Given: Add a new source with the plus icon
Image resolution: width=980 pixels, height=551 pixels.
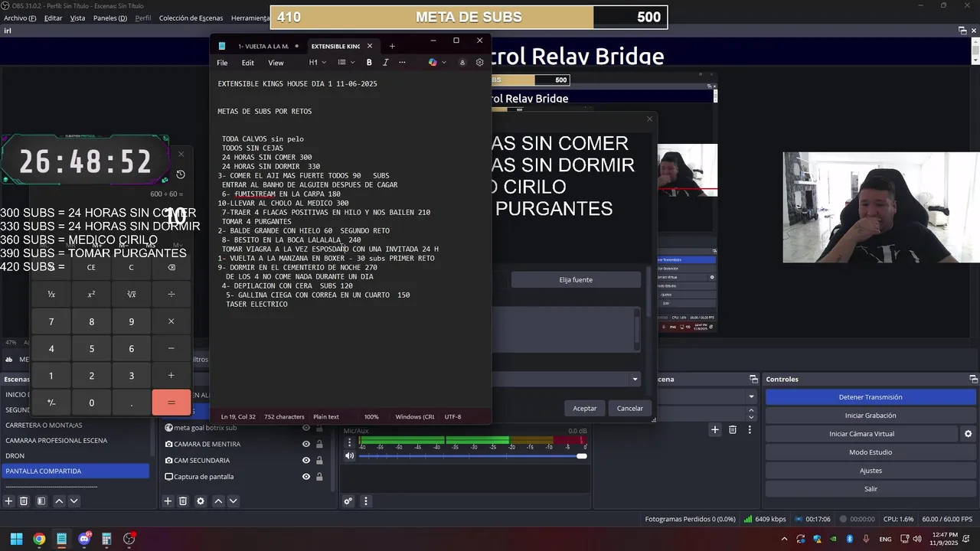Looking at the screenshot, I should coord(168,501).
